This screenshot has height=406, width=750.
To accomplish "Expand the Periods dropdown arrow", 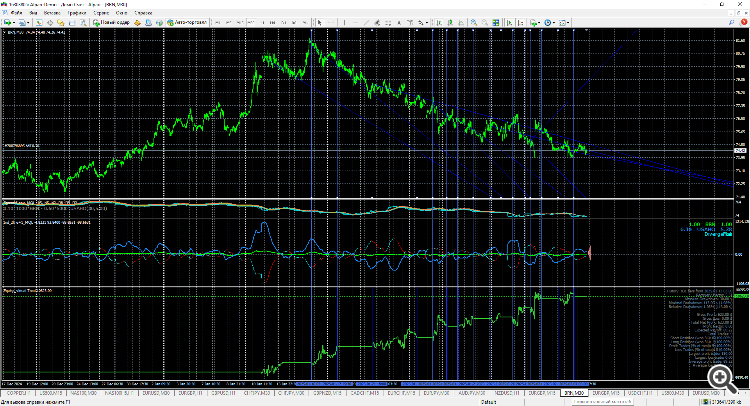I will tap(554, 22).
